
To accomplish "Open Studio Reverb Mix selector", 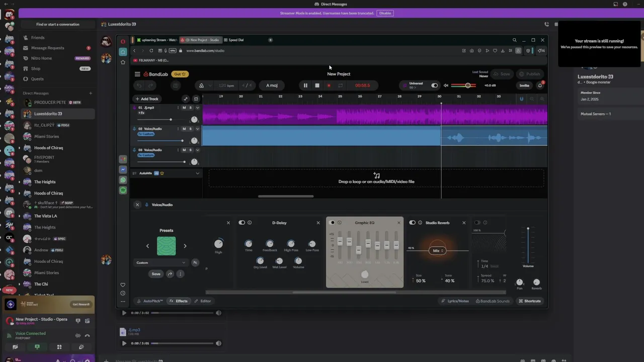I will [x=437, y=250].
